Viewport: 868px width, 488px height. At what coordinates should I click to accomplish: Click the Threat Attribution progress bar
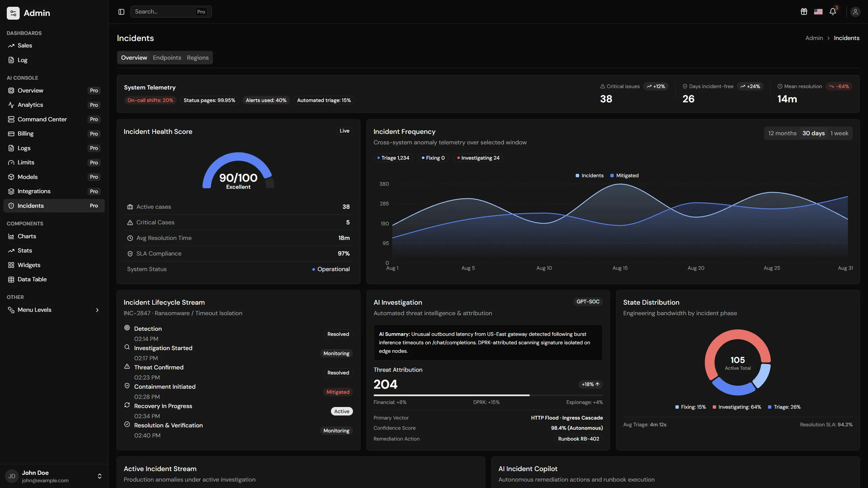(x=488, y=395)
